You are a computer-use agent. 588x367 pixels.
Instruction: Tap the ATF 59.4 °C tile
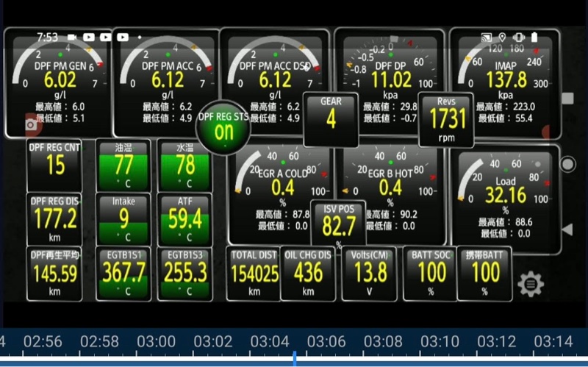[185, 219]
